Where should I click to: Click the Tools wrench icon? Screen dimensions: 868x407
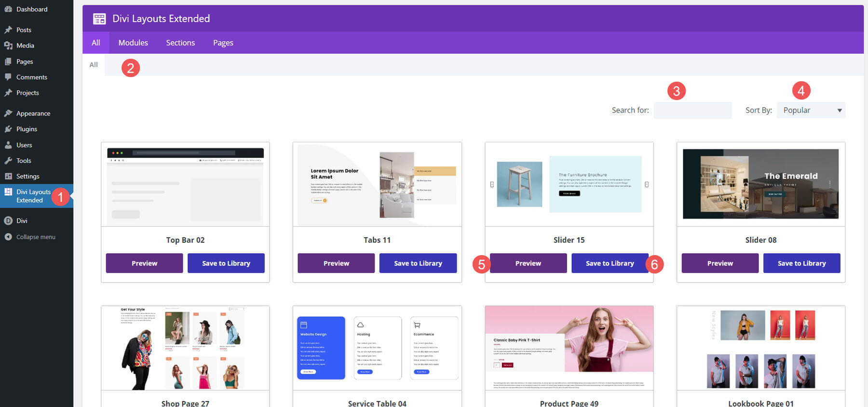pos(8,161)
